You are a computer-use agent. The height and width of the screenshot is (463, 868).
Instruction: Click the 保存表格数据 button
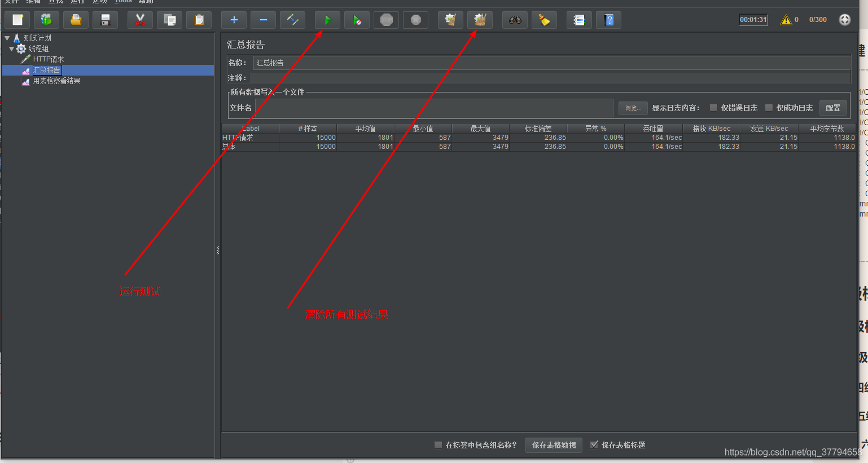554,445
